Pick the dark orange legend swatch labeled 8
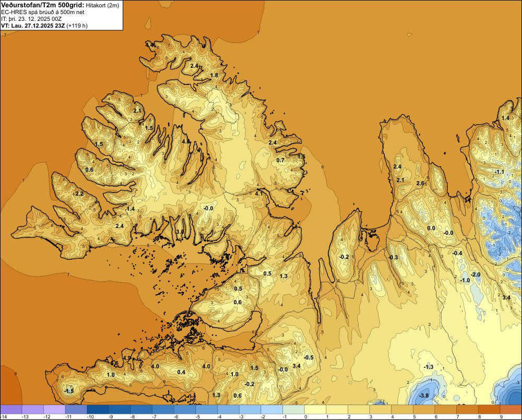The width and height of the screenshot is (522, 420). click(490, 410)
